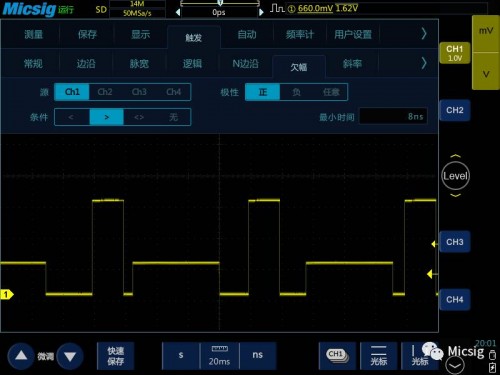Set polarity to negative (负)

(296, 92)
